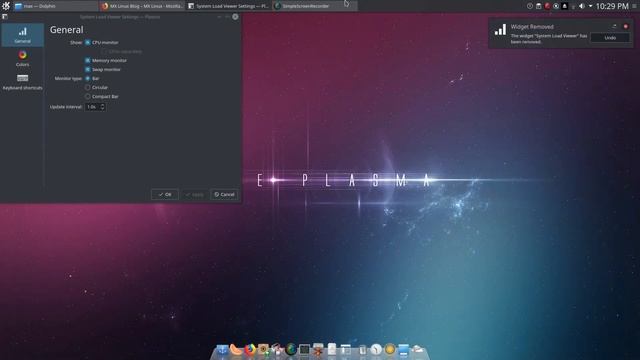Open the text document dock icon
Image resolution: width=640 pixels, height=360 pixels.
coord(331,349)
